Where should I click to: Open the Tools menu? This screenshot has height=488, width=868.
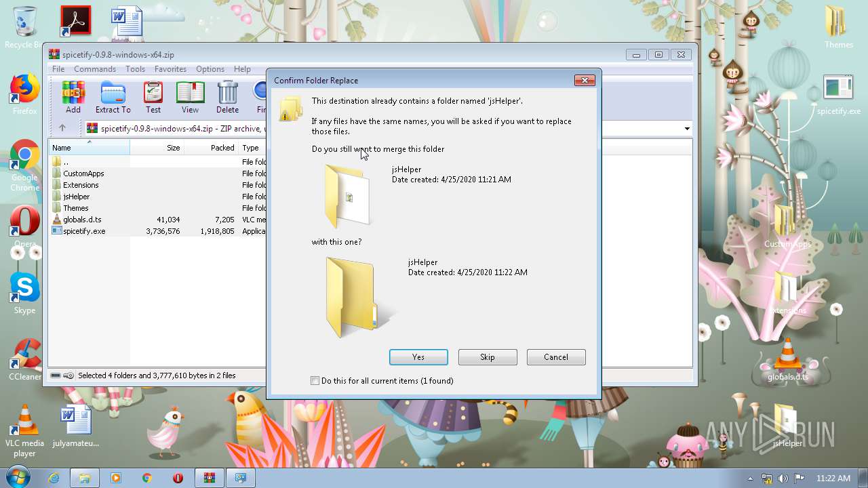pos(135,69)
